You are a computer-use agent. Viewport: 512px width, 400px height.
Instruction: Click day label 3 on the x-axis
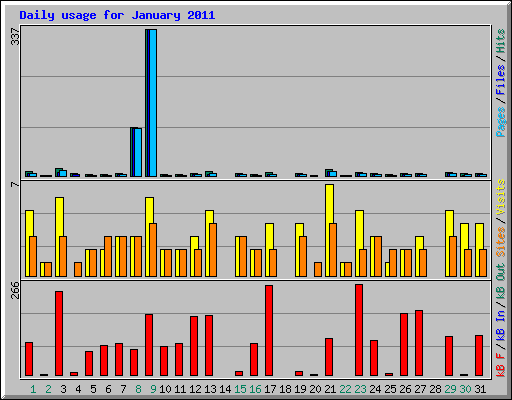(63, 389)
